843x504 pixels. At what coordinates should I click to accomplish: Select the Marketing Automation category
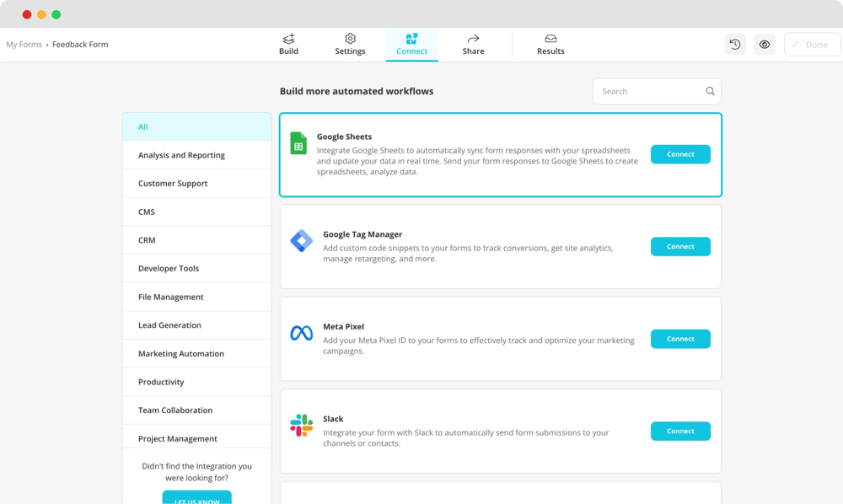[181, 354]
